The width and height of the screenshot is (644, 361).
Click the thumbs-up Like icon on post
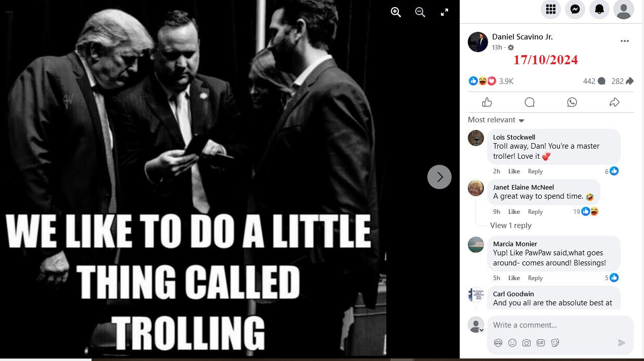click(x=487, y=103)
